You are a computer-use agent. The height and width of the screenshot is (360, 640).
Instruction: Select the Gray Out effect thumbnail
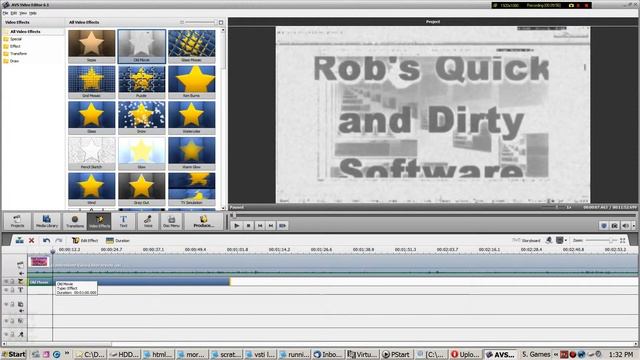click(x=141, y=189)
